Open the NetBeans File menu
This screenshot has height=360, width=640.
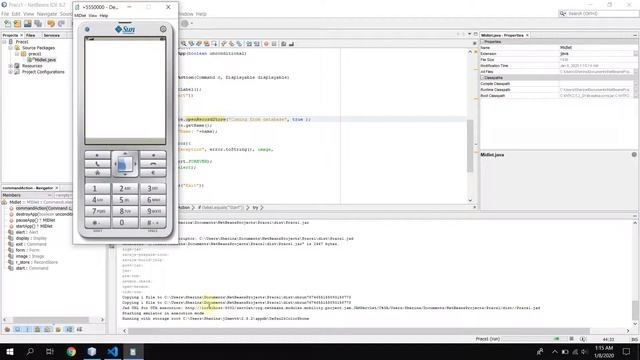(5, 14)
